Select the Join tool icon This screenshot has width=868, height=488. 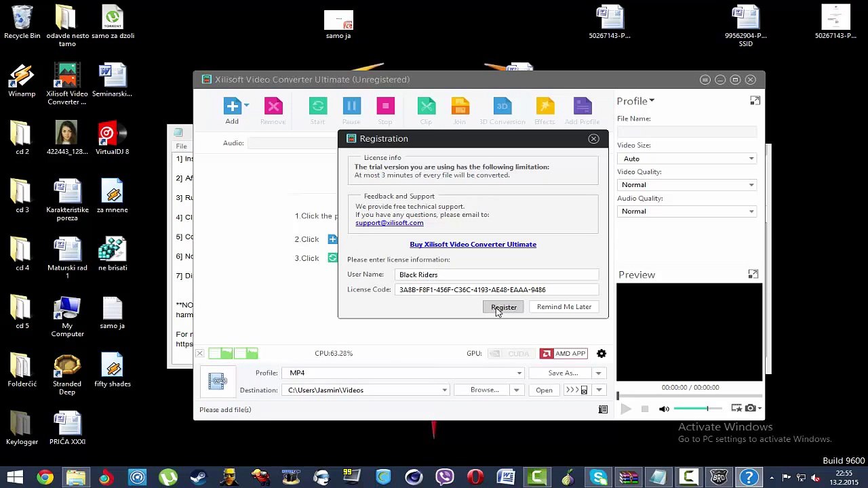point(460,106)
